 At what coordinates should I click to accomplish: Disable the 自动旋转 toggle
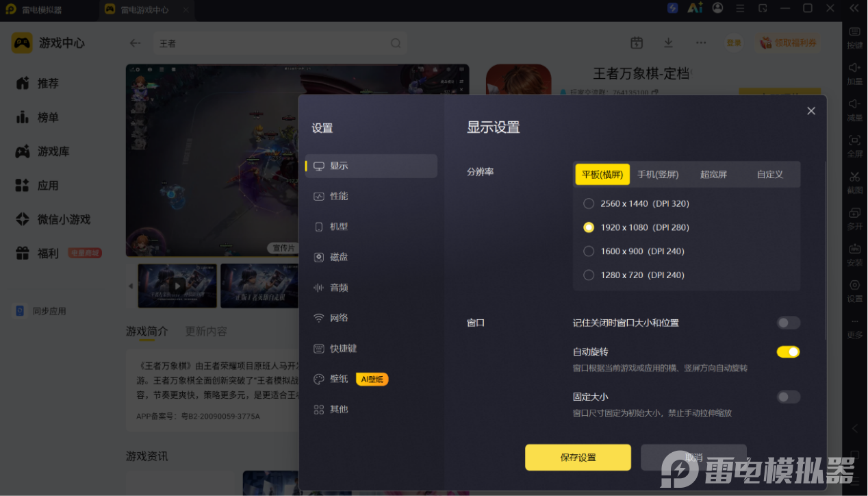(x=788, y=352)
